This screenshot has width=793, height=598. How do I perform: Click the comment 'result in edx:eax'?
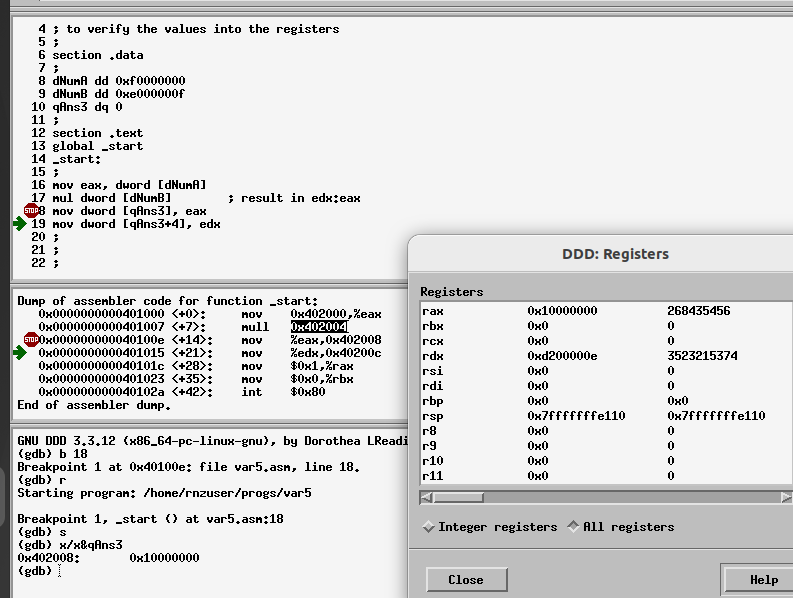(300, 198)
